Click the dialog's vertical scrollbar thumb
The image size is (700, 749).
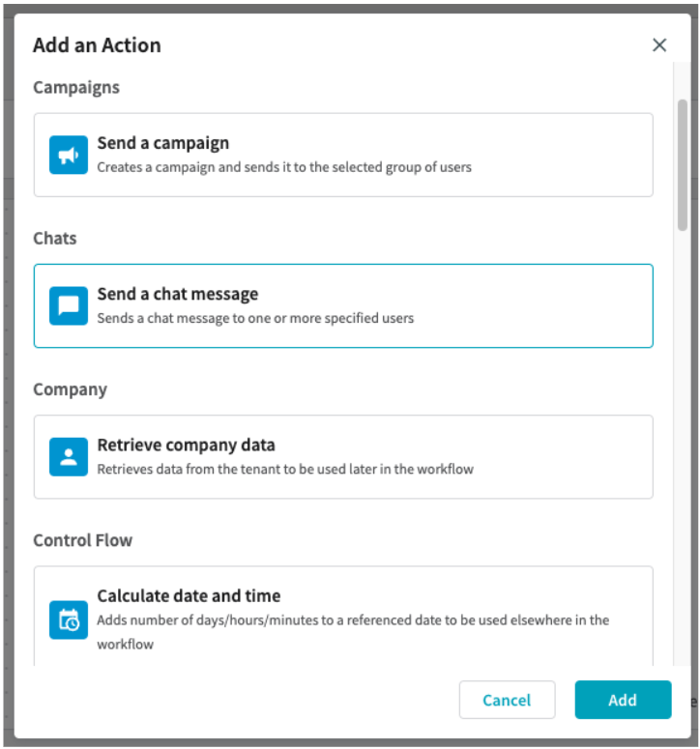[x=683, y=164]
